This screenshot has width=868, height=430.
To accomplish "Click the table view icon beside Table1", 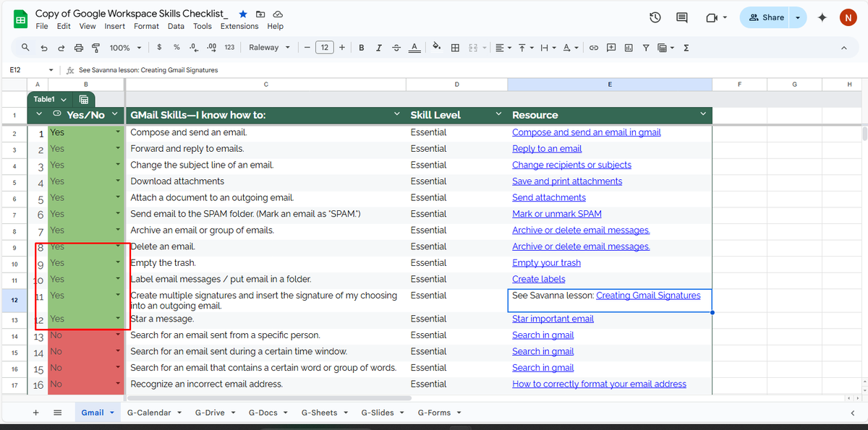I will tap(84, 99).
